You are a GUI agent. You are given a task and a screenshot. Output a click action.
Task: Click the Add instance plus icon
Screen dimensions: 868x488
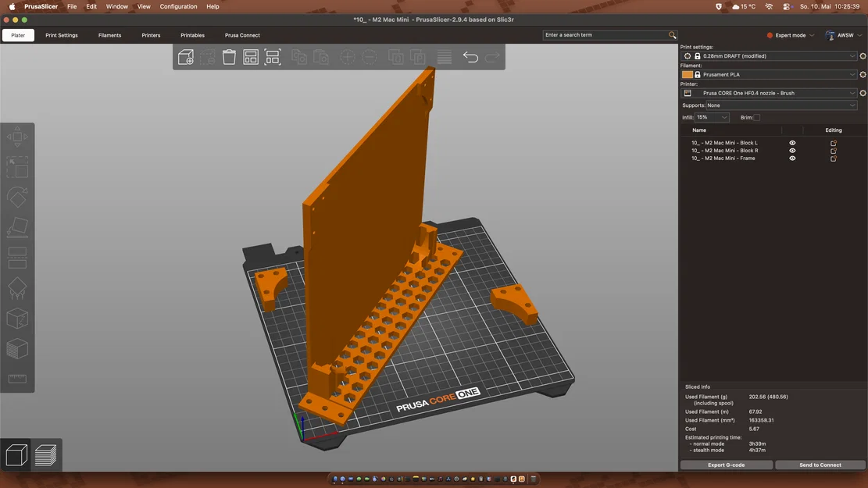click(348, 57)
